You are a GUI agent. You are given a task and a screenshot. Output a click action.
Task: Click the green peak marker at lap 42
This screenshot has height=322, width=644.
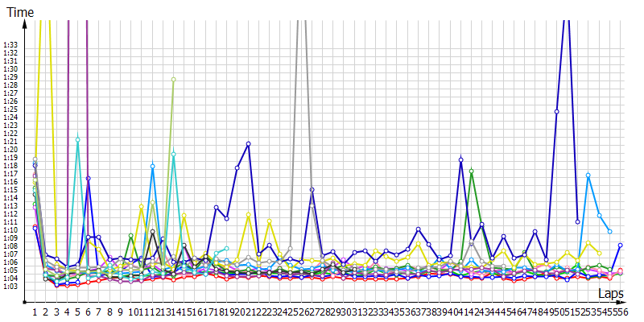pyautogui.click(x=471, y=171)
